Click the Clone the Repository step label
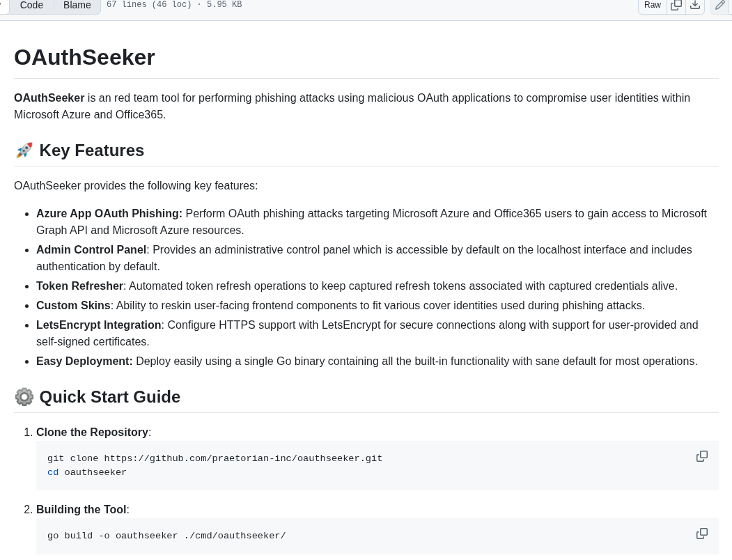 coord(93,432)
